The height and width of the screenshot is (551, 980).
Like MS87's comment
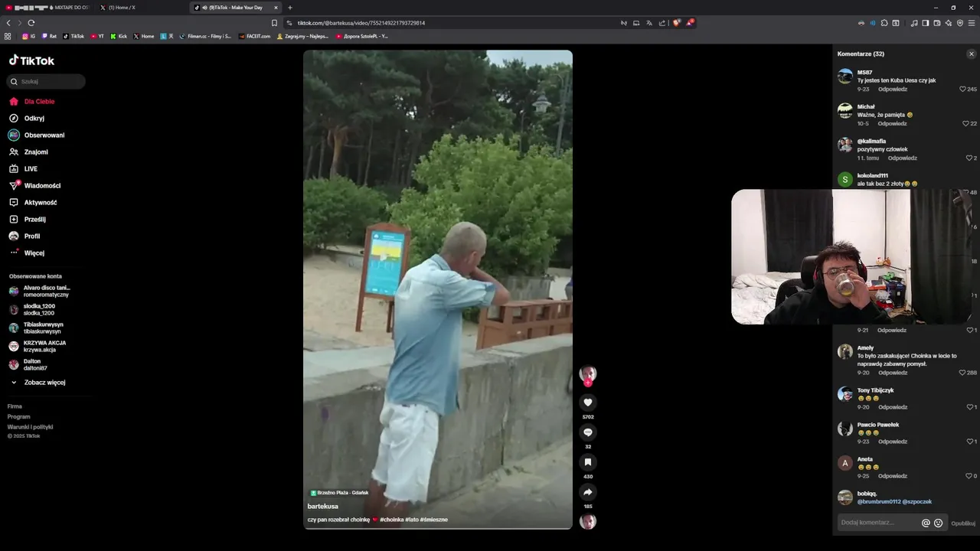(963, 90)
